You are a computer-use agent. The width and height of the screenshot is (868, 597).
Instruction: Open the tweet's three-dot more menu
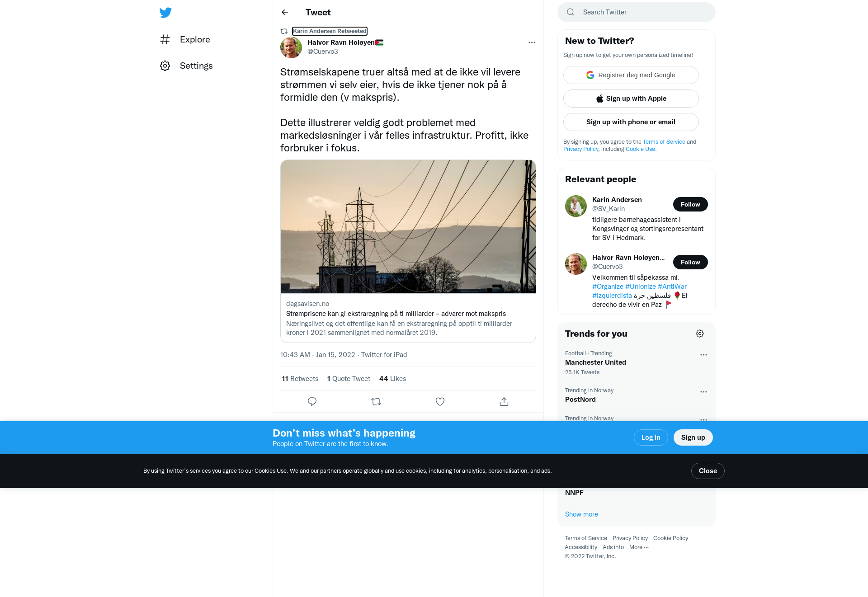click(x=532, y=42)
